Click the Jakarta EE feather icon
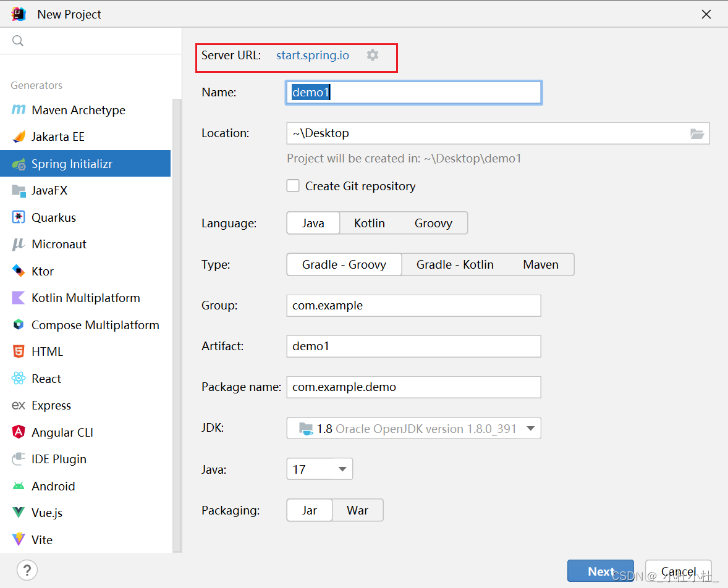The height and width of the screenshot is (588, 728). [x=19, y=136]
